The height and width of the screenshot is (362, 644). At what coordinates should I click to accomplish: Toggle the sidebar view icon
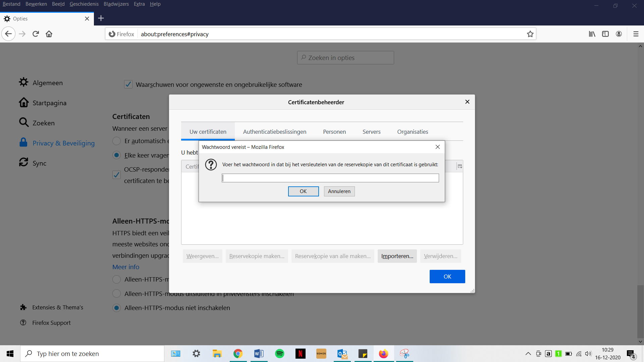(605, 34)
